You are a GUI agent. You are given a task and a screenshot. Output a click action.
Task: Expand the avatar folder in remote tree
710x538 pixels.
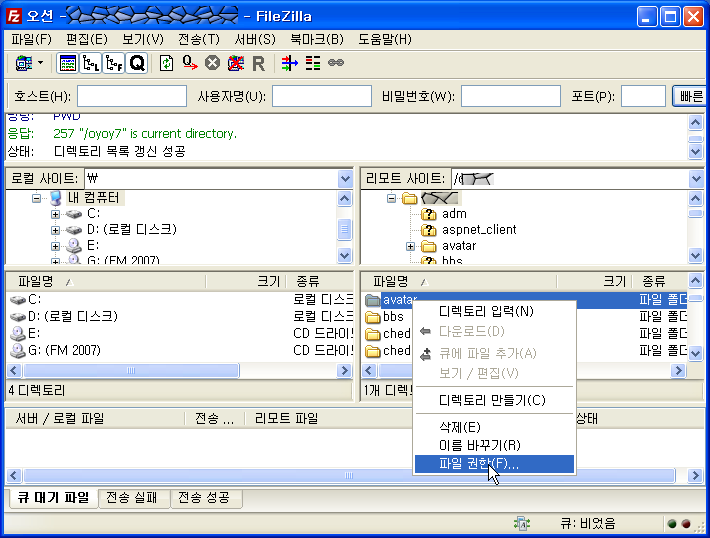tap(410, 246)
